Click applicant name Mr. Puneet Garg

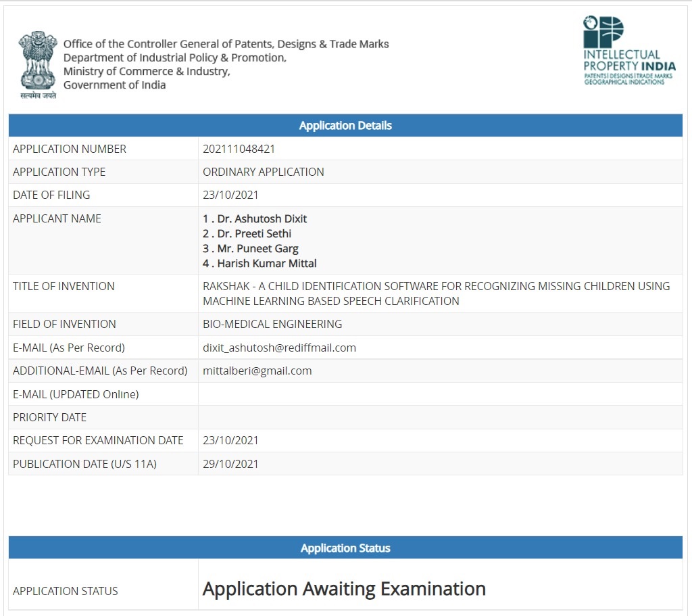pyautogui.click(x=251, y=248)
